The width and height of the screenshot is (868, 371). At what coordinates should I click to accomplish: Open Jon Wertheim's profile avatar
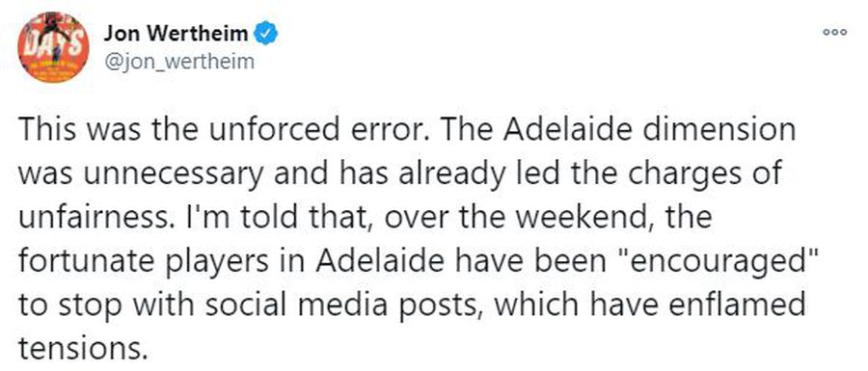click(53, 47)
